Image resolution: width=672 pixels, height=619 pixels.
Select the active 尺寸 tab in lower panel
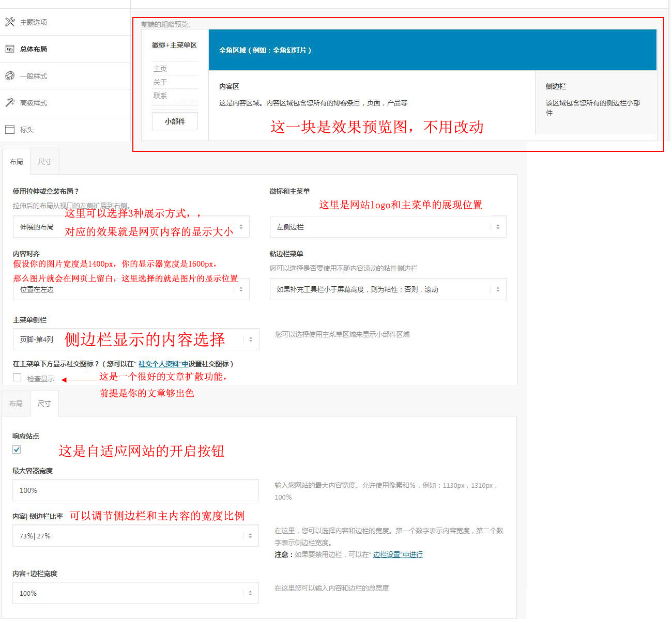[44, 404]
